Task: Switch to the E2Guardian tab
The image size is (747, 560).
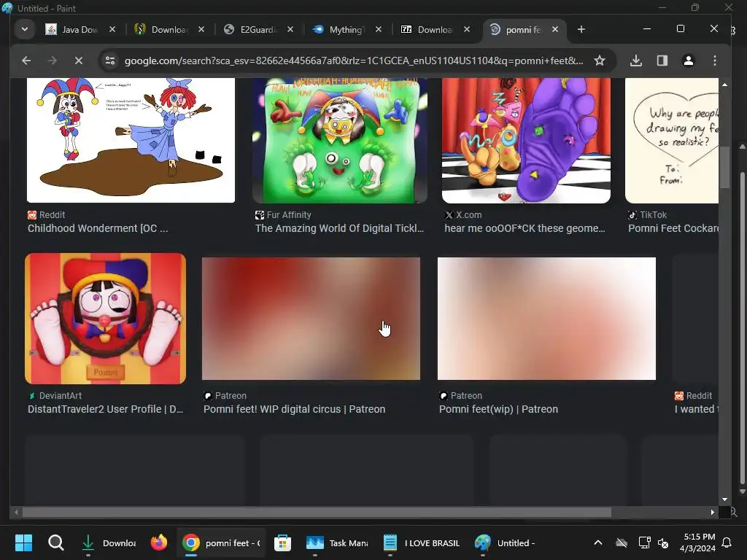Action: click(x=258, y=29)
